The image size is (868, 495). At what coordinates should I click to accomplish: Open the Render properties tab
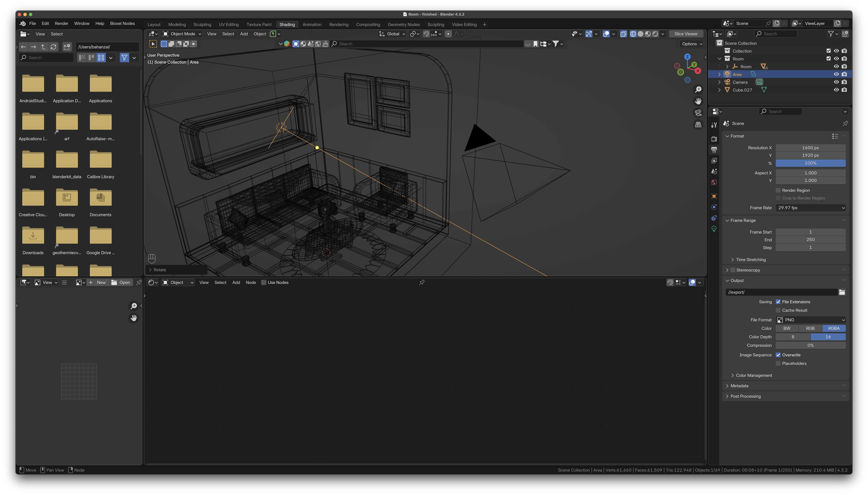coord(714,139)
